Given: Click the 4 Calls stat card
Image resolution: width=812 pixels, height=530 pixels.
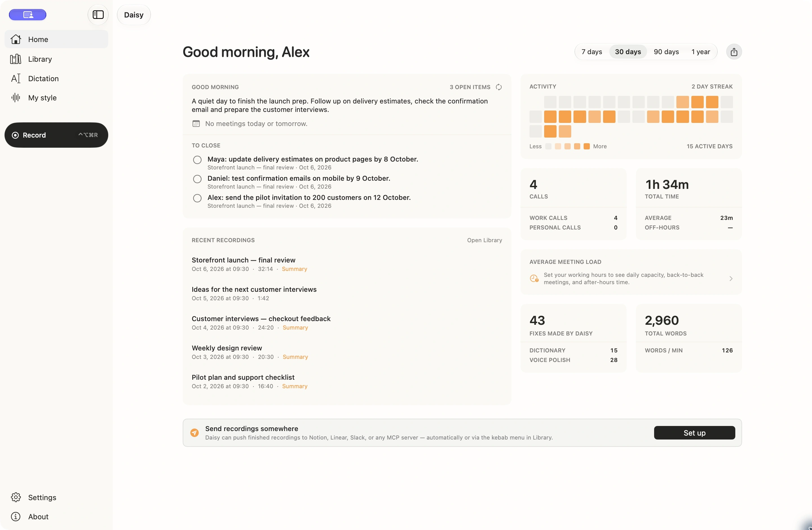Looking at the screenshot, I should (x=573, y=204).
